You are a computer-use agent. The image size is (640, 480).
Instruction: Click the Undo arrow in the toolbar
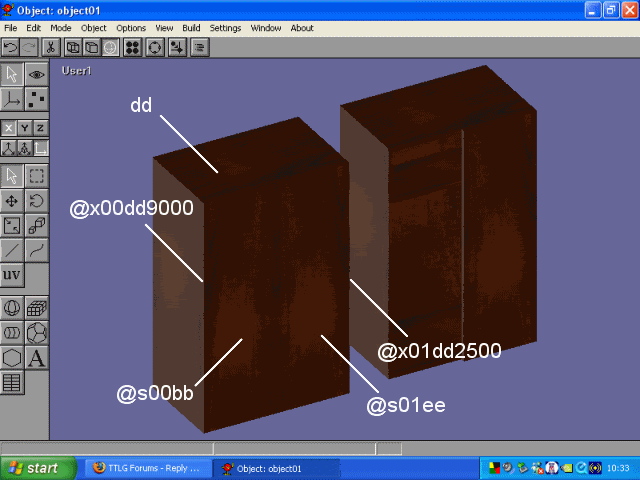tap(10, 47)
